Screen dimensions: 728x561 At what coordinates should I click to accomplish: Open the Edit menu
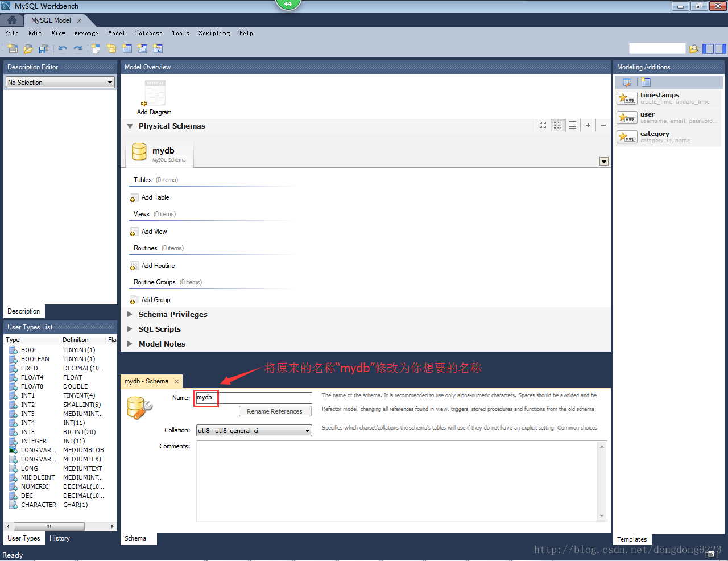pos(35,33)
